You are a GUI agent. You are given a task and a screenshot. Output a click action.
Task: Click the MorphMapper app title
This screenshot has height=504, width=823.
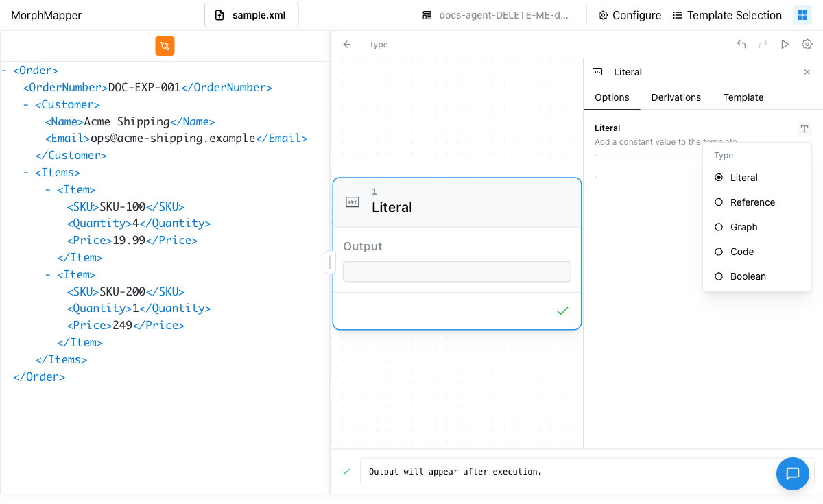(x=46, y=15)
